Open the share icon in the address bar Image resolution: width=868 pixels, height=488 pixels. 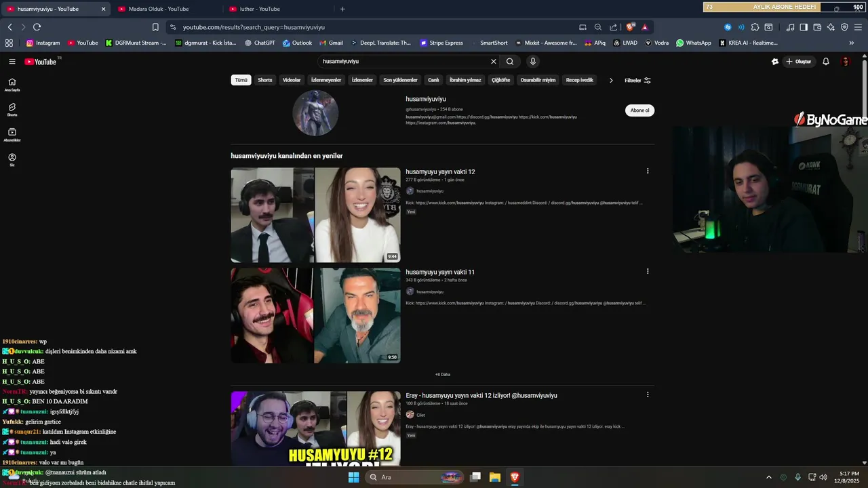(614, 27)
